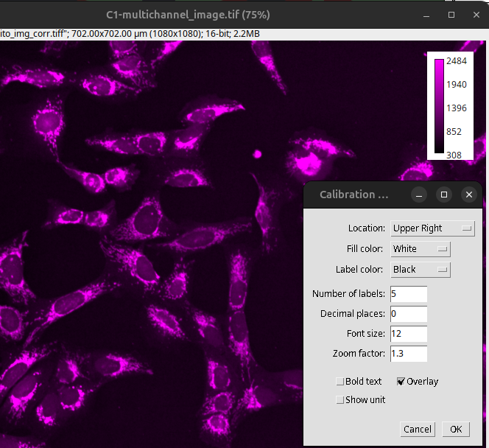The height and width of the screenshot is (448, 489).
Task: Minimize the Calibration dialog
Action: tap(418, 195)
